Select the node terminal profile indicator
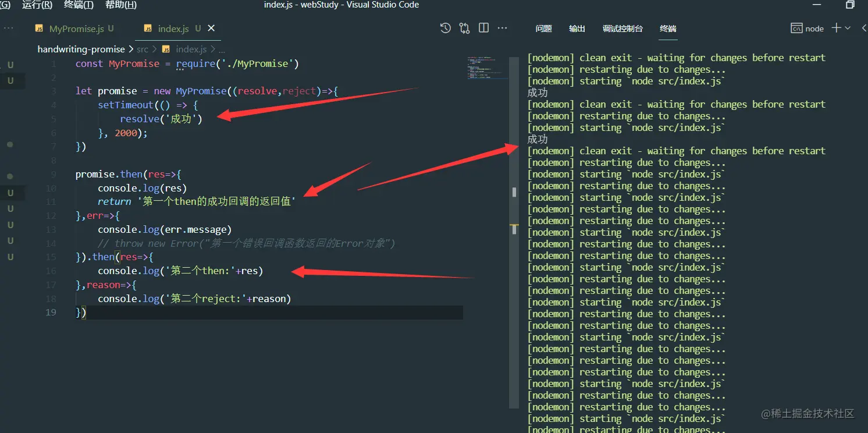This screenshot has height=433, width=868. [x=807, y=29]
